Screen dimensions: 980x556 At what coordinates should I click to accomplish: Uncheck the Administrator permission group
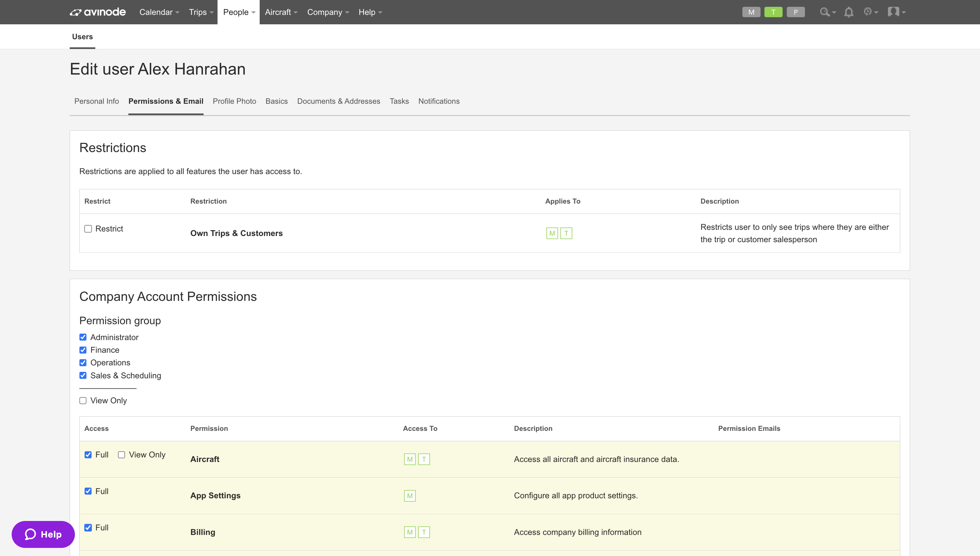pos(83,337)
